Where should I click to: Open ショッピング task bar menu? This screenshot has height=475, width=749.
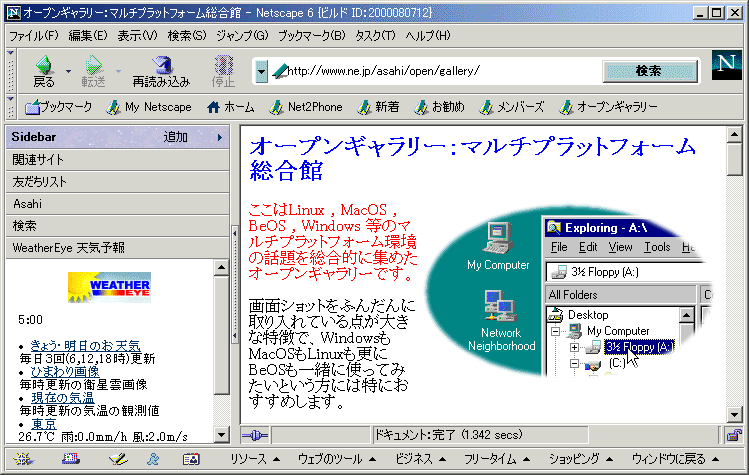(x=581, y=459)
